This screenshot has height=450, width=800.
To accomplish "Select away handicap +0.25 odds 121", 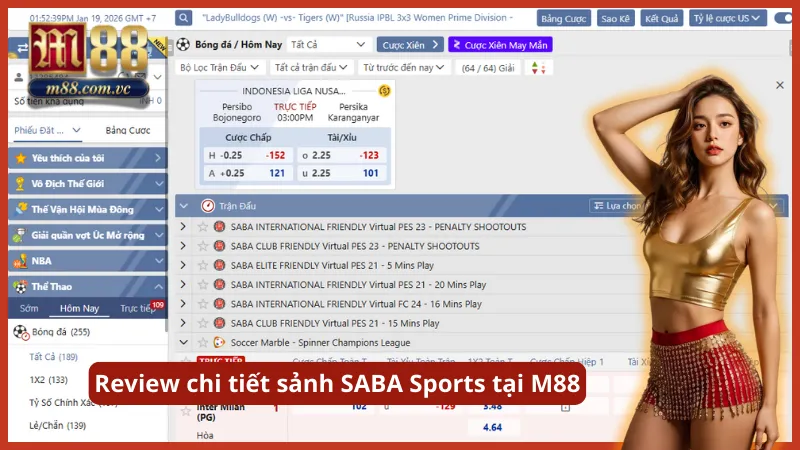I will [x=247, y=173].
